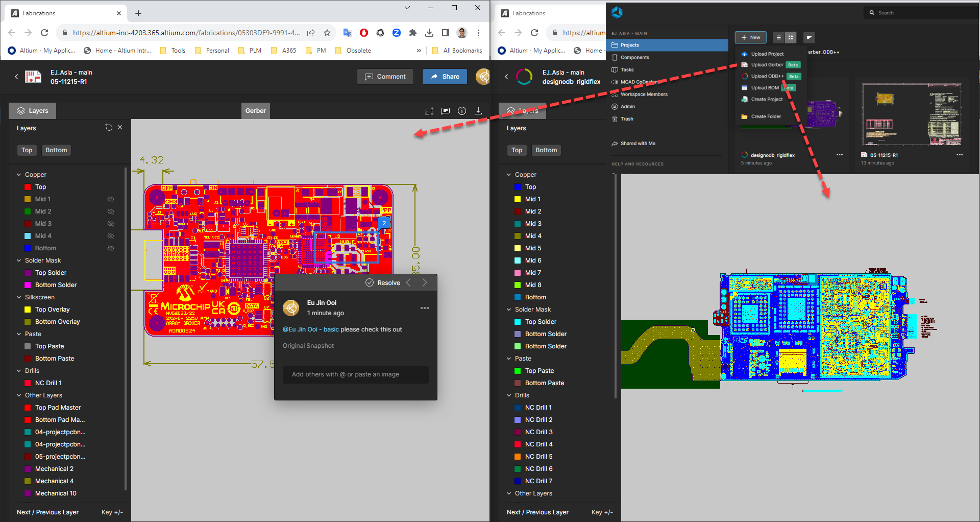
Task: Show the hidden Mid 1 copper layer
Action: [110, 199]
